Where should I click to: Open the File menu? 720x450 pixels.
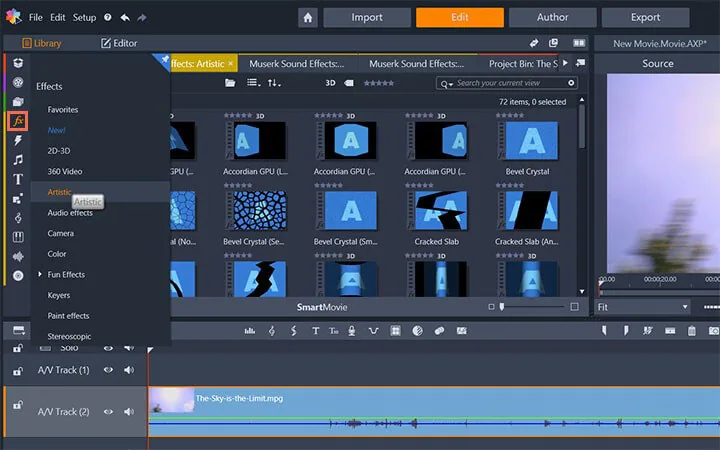click(36, 17)
